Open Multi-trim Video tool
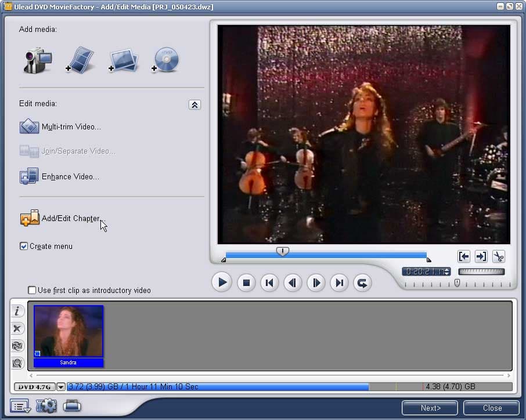This screenshot has width=526, height=420. click(x=60, y=126)
